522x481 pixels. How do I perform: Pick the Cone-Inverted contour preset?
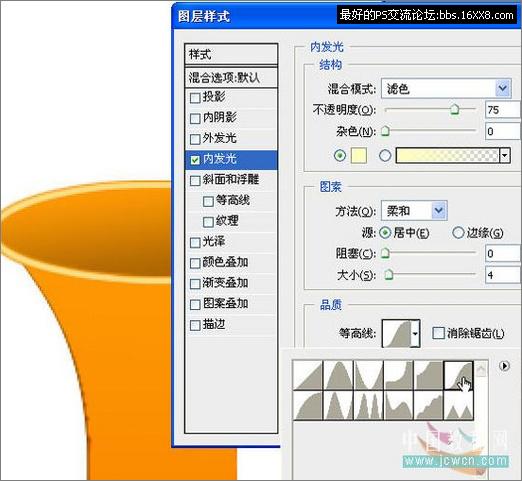point(368,375)
